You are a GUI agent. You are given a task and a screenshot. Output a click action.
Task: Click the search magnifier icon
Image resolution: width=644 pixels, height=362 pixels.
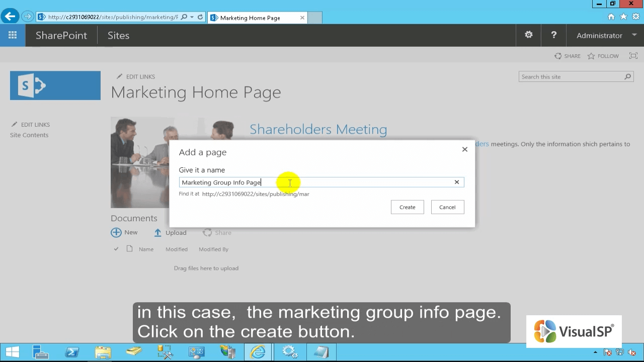coord(627,77)
